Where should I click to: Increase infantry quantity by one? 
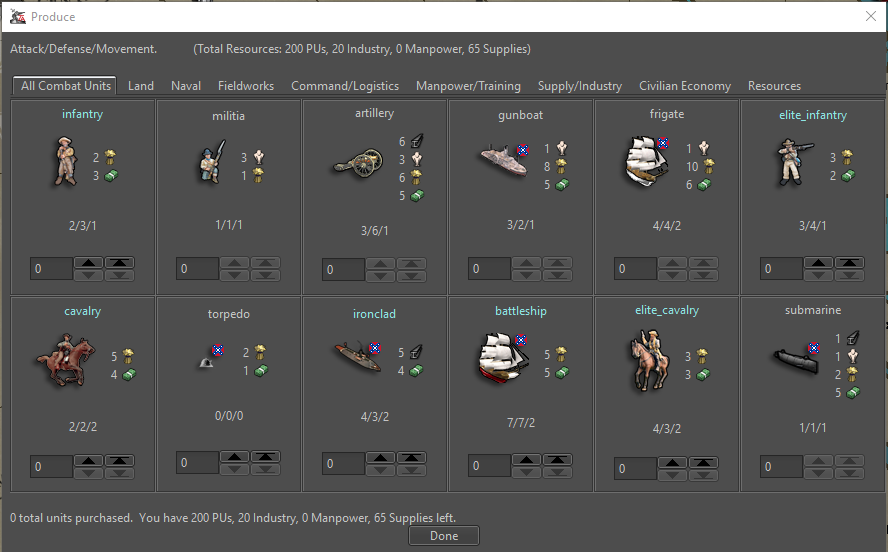(90, 263)
